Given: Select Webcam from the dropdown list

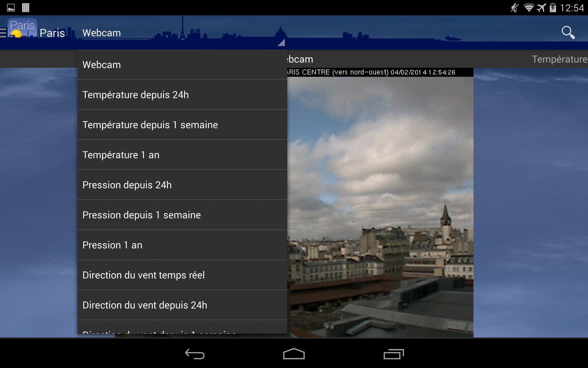Looking at the screenshot, I should 182,65.
